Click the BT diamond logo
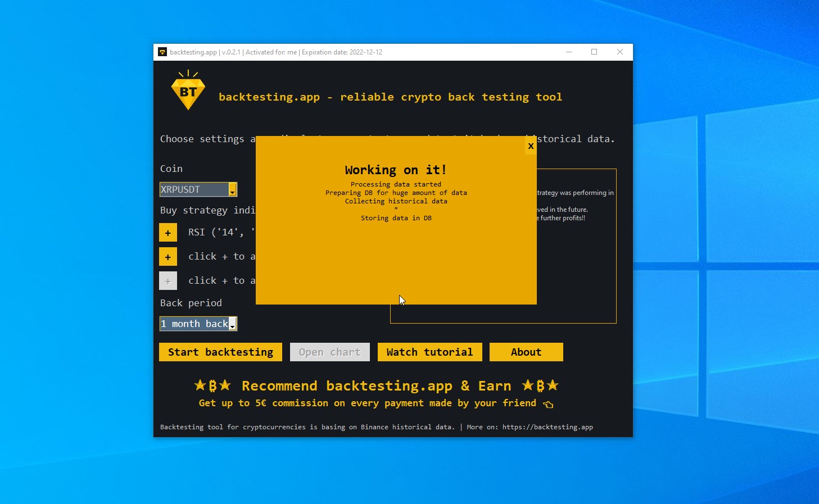 point(188,90)
